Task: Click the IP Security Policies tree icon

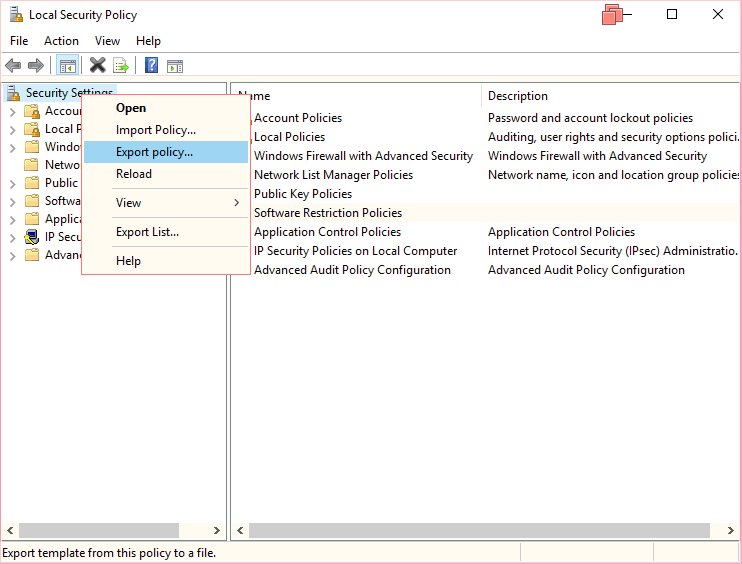Action: point(32,237)
